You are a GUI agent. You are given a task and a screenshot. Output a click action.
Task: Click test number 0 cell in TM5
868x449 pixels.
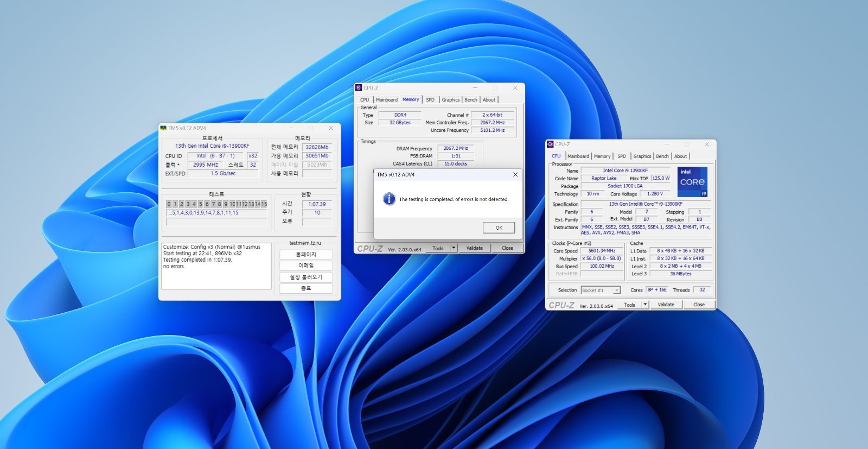pos(169,204)
